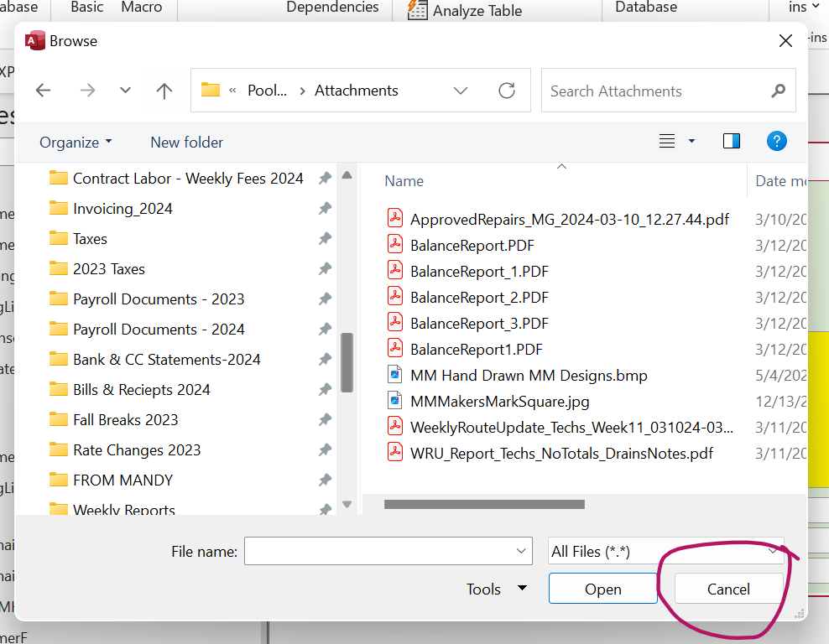Click the search magnifier icon
This screenshot has height=644, width=829.
[x=778, y=91]
